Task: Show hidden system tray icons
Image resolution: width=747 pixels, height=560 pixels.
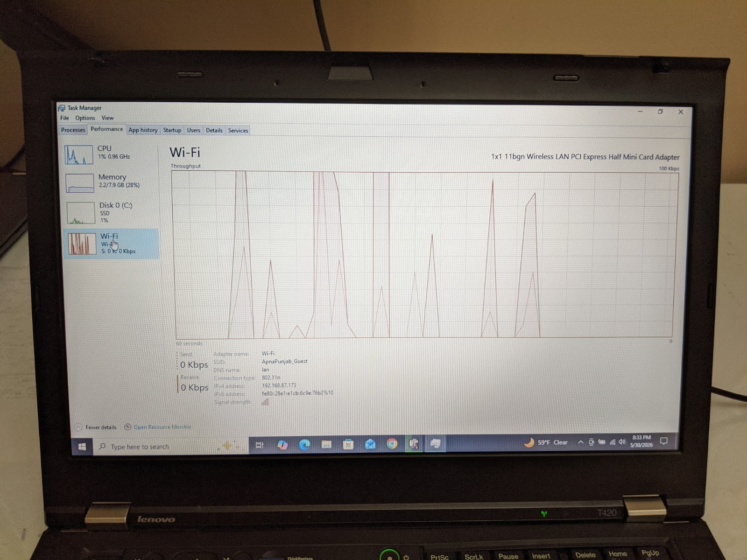Action: pyautogui.click(x=580, y=442)
